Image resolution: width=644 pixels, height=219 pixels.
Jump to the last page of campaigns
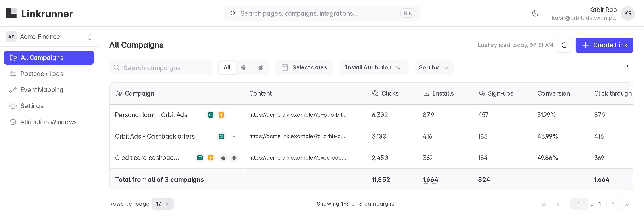[627, 204]
